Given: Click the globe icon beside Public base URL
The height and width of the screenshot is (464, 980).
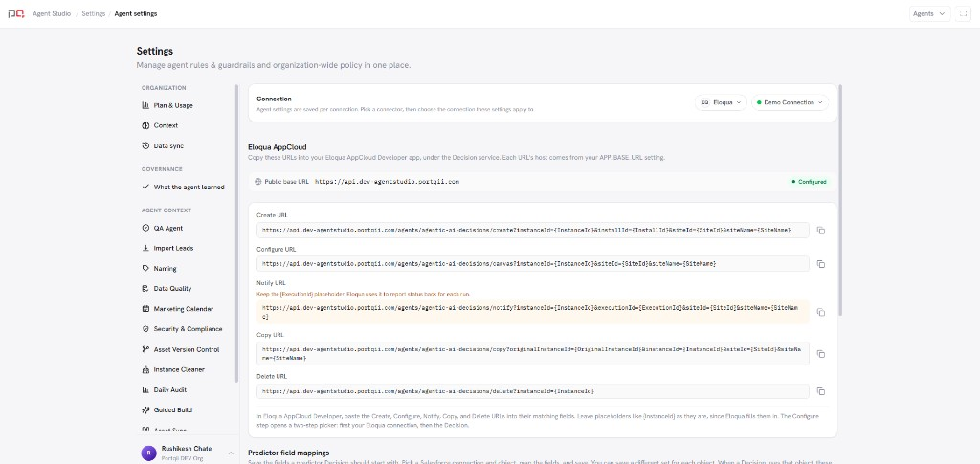Looking at the screenshot, I should click(x=258, y=182).
